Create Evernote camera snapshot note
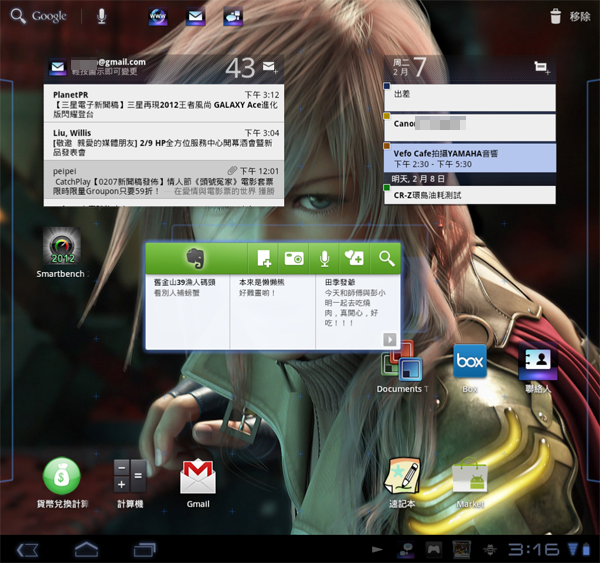Image resolution: width=600 pixels, height=563 pixels. (294, 258)
